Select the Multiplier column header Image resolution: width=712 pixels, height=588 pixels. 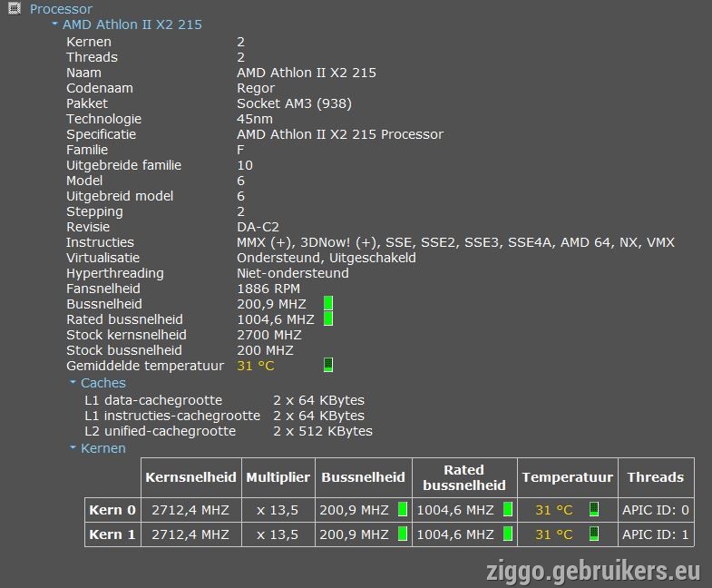pos(278,477)
